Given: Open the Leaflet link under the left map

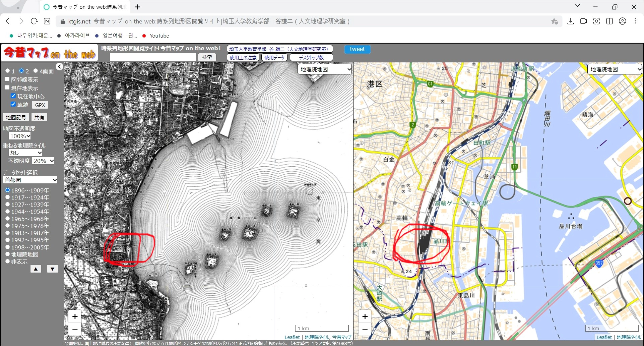Looking at the screenshot, I should click(x=292, y=337).
